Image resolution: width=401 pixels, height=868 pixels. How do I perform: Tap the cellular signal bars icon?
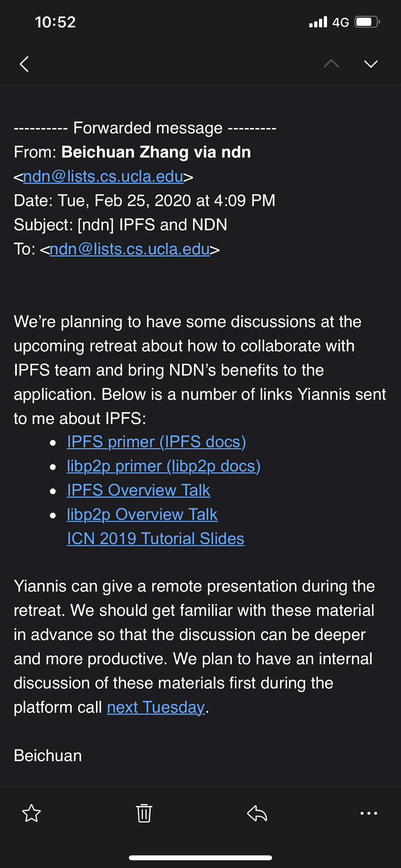tap(318, 22)
